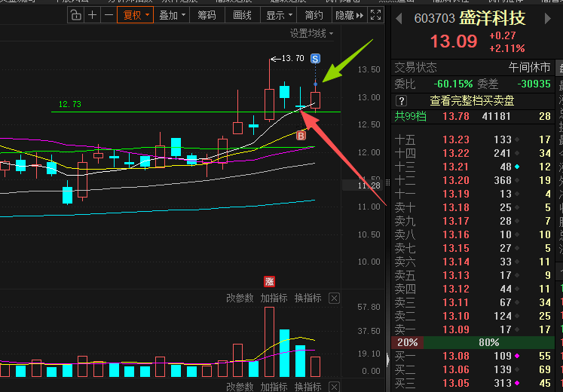Screen dimensions: 563x392
Task: Click percentage change +2.11%
Action: coord(507,48)
